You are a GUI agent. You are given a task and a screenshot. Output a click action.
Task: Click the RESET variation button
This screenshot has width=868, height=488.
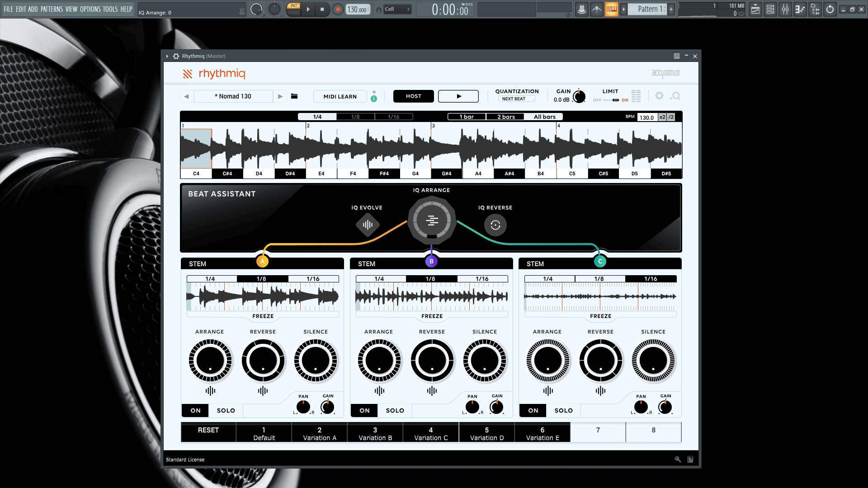pyautogui.click(x=208, y=432)
